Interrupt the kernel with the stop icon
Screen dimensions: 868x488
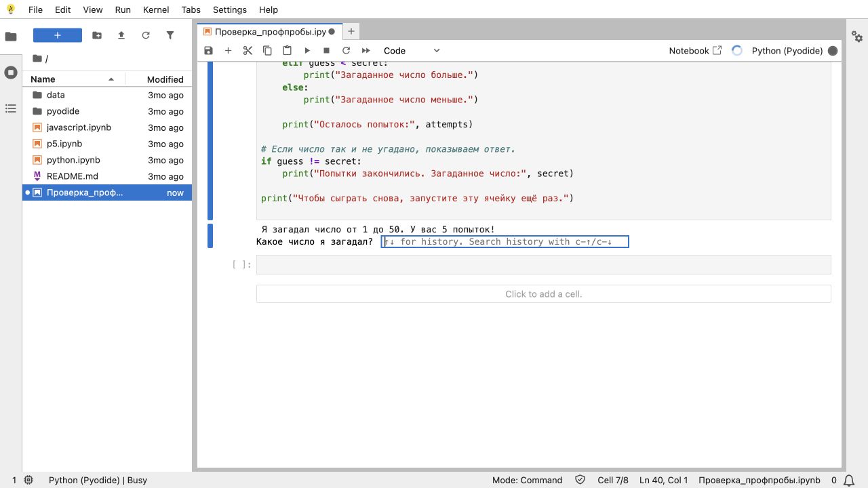[x=326, y=51]
